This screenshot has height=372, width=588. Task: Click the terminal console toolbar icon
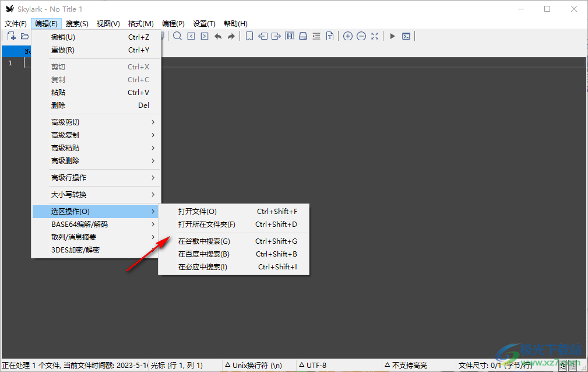pyautogui.click(x=406, y=36)
